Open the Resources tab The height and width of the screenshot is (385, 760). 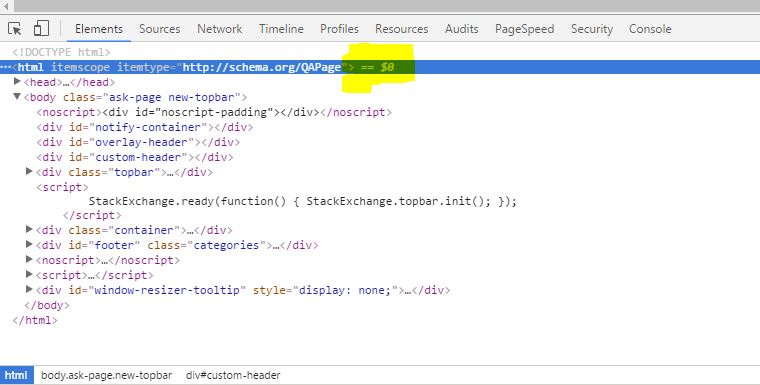click(x=401, y=29)
